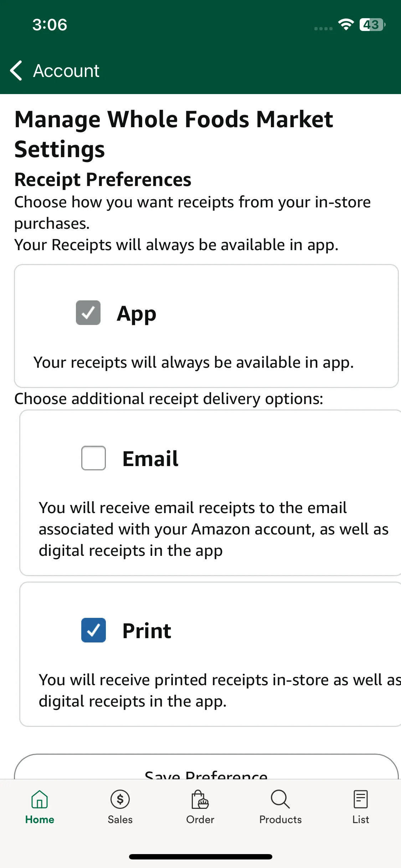Image resolution: width=401 pixels, height=868 pixels.
Task: Open the Order bag icon
Action: [x=200, y=799]
